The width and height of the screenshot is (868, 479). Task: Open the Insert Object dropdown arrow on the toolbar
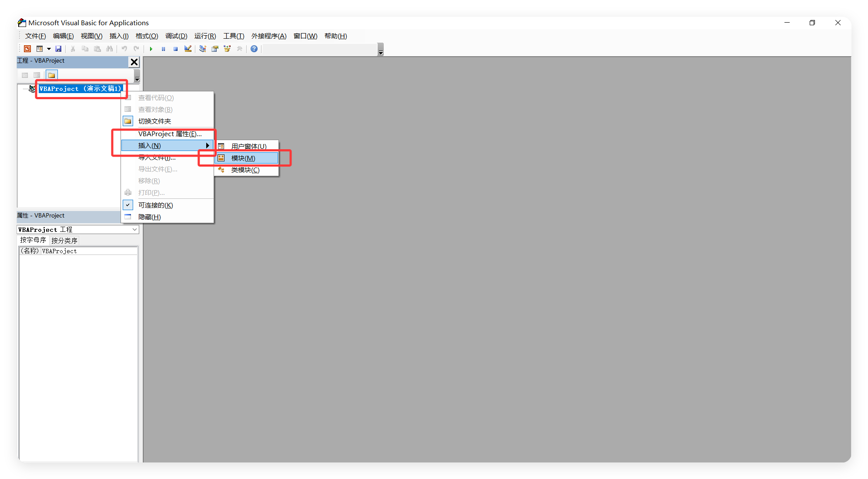click(x=48, y=49)
